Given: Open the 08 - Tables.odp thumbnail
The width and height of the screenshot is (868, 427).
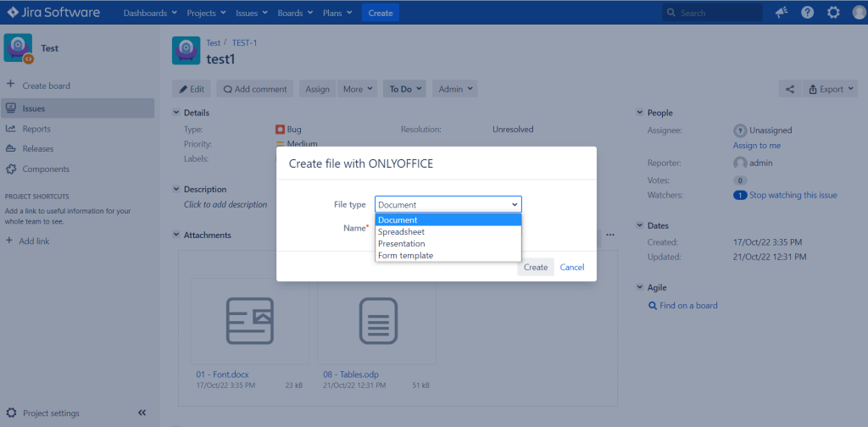Looking at the screenshot, I should (377, 321).
